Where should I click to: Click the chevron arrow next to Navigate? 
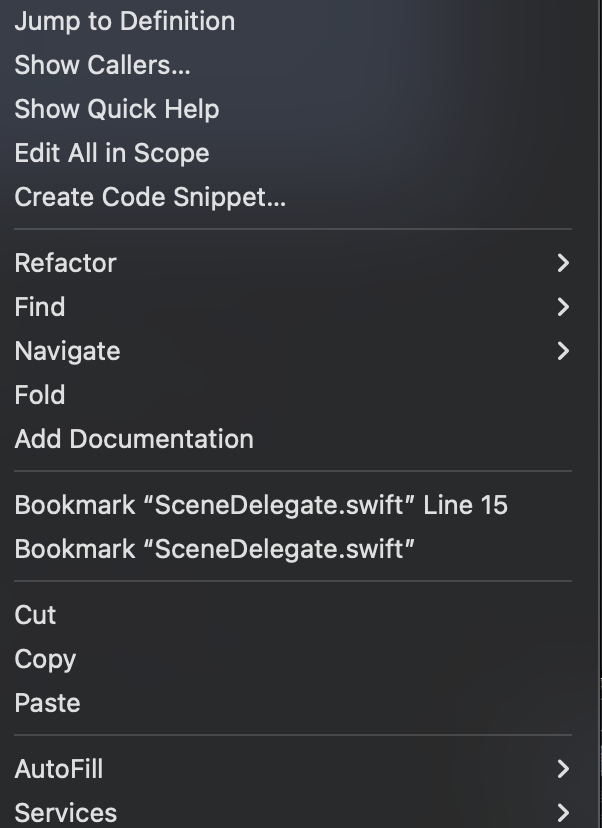563,351
